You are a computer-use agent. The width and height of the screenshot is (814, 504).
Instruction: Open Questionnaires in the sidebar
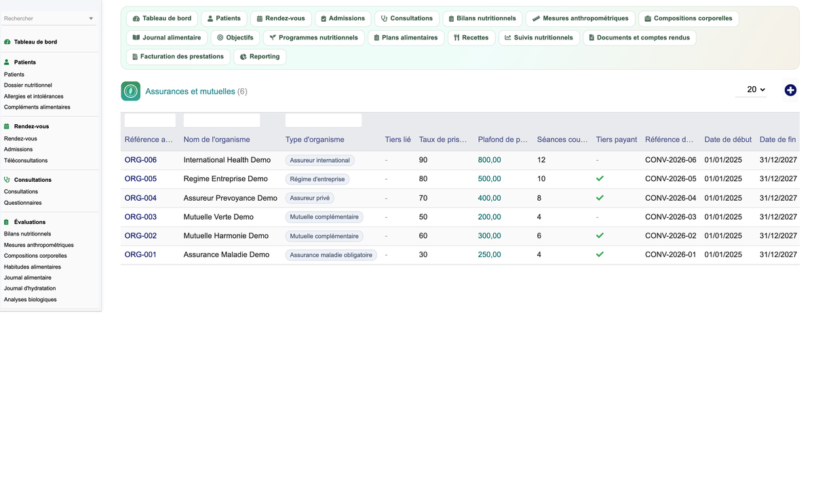[x=23, y=203]
